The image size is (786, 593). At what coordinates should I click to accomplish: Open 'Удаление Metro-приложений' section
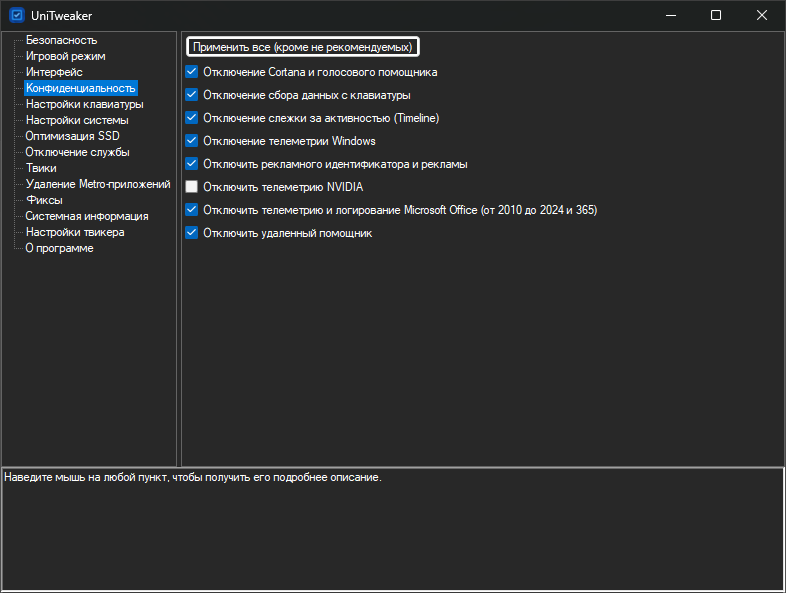tap(97, 184)
